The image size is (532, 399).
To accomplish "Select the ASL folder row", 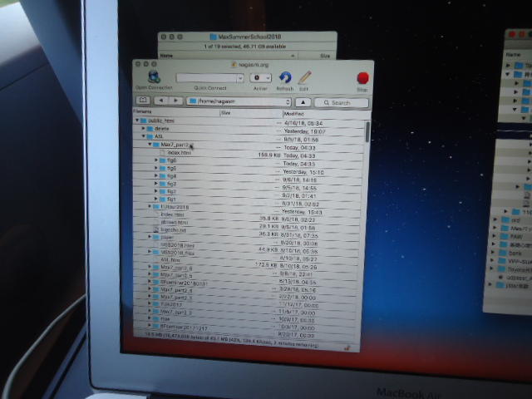I will pos(249,137).
